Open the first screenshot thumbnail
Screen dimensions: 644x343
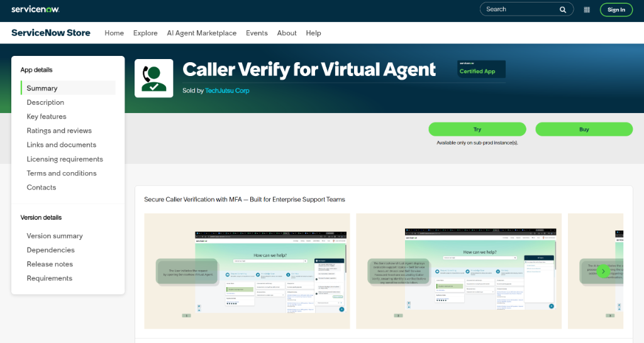point(247,271)
